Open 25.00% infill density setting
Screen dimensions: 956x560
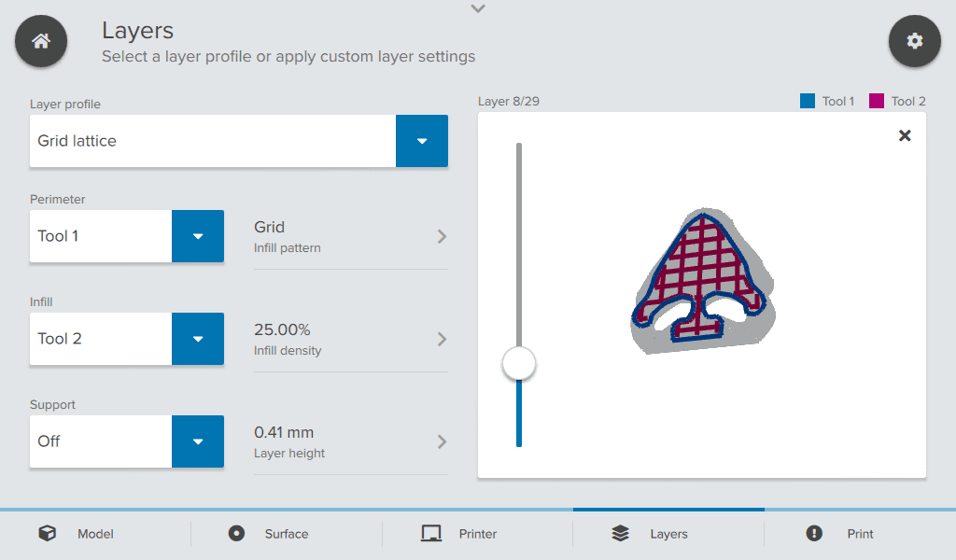click(350, 339)
